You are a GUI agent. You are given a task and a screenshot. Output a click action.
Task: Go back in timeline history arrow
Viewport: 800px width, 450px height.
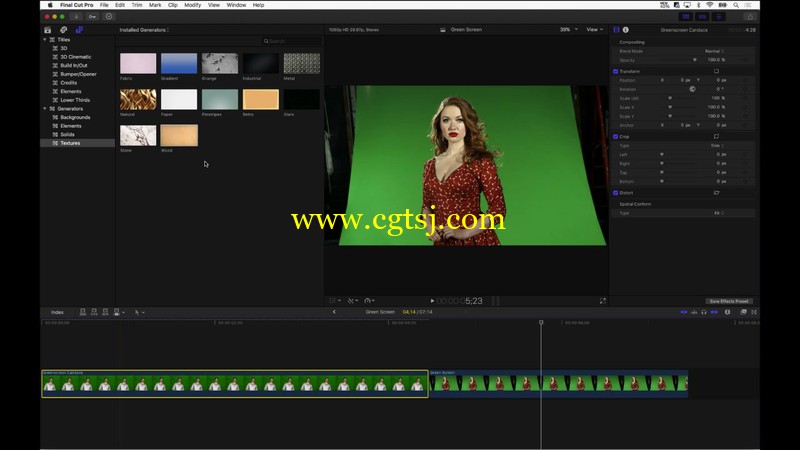tap(334, 312)
